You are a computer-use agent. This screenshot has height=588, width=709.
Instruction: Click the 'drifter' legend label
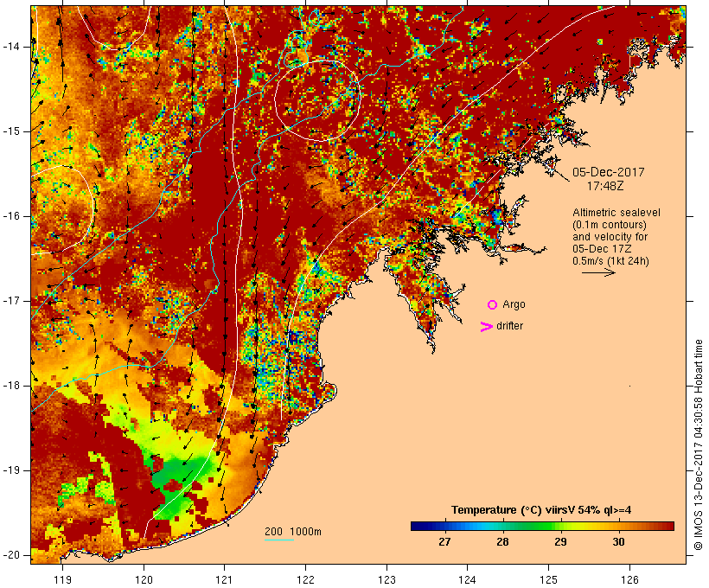coord(509,326)
